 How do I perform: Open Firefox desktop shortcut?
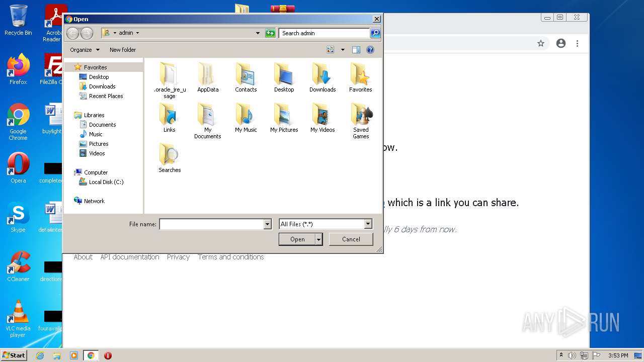pyautogui.click(x=18, y=69)
